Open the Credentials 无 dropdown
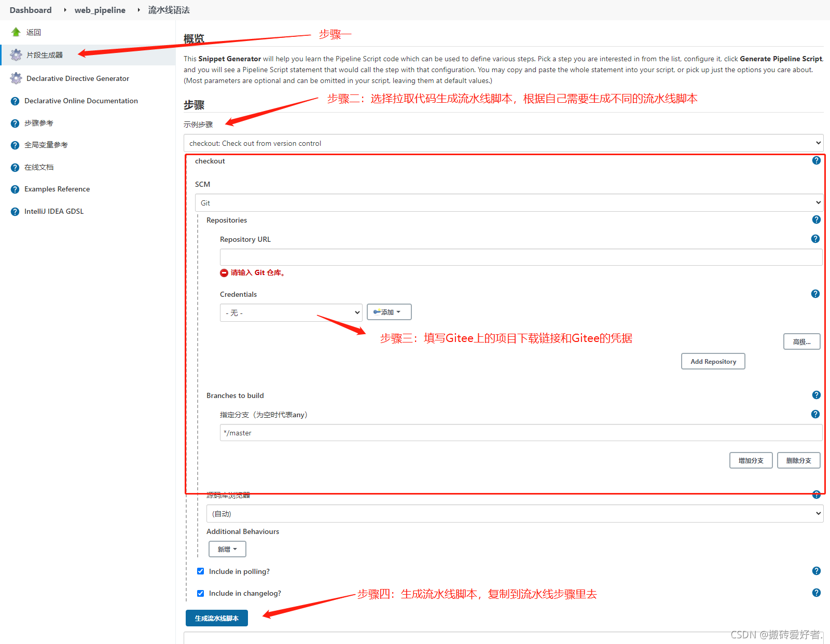This screenshot has width=830, height=644. pyautogui.click(x=291, y=312)
